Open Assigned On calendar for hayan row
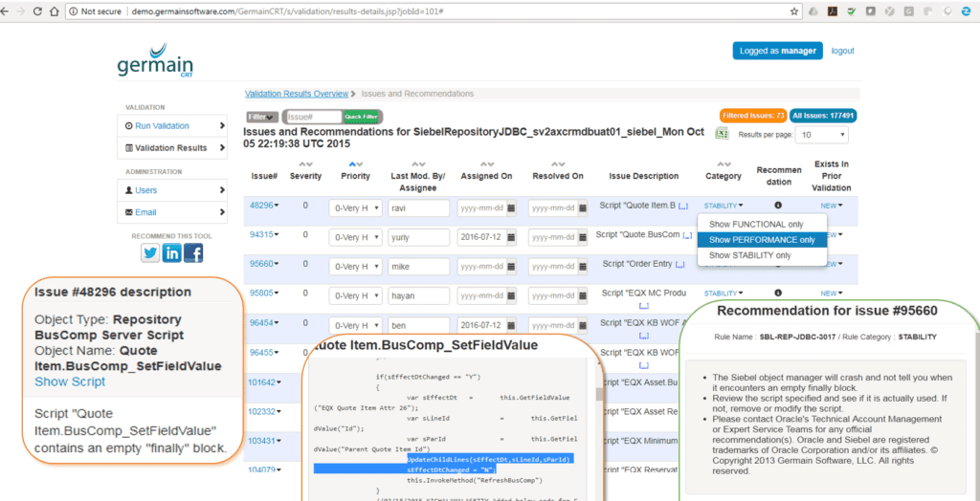This screenshot has width=980, height=501. pos(511,296)
